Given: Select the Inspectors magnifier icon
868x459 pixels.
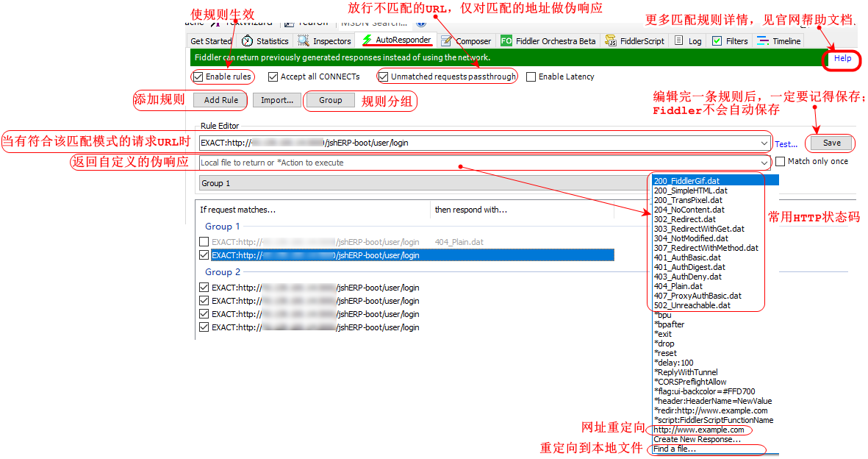Looking at the screenshot, I should pos(303,41).
